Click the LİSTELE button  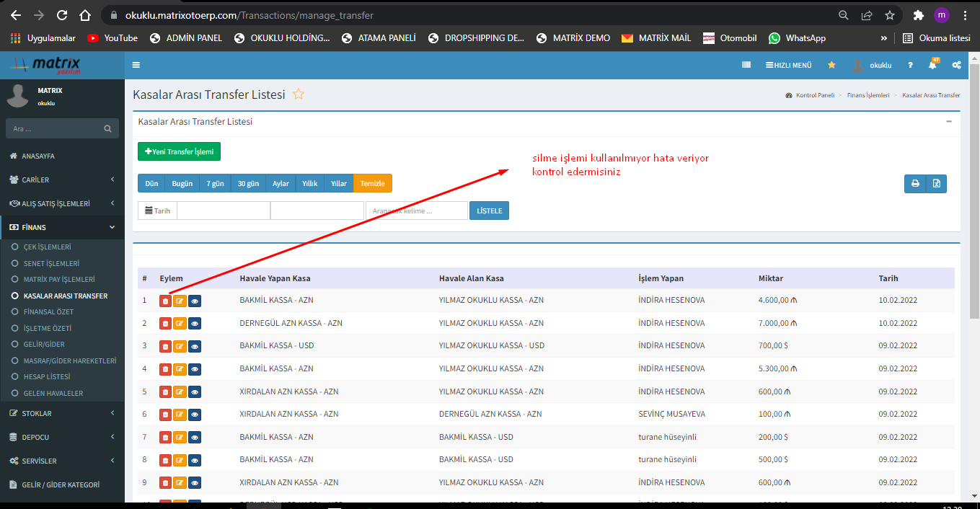pyautogui.click(x=489, y=211)
